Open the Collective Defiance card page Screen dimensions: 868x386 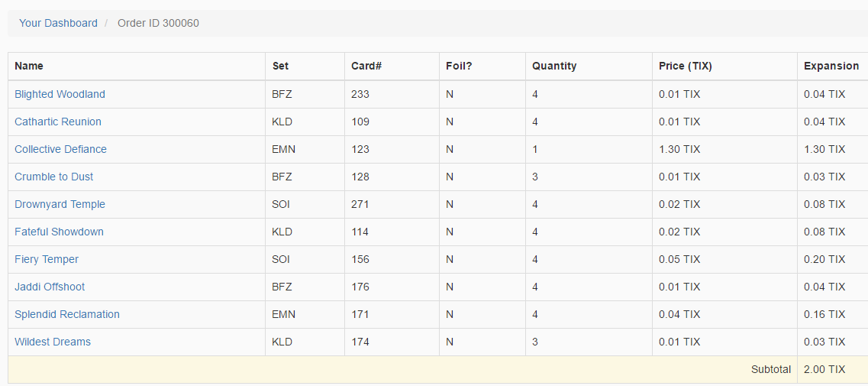click(60, 149)
